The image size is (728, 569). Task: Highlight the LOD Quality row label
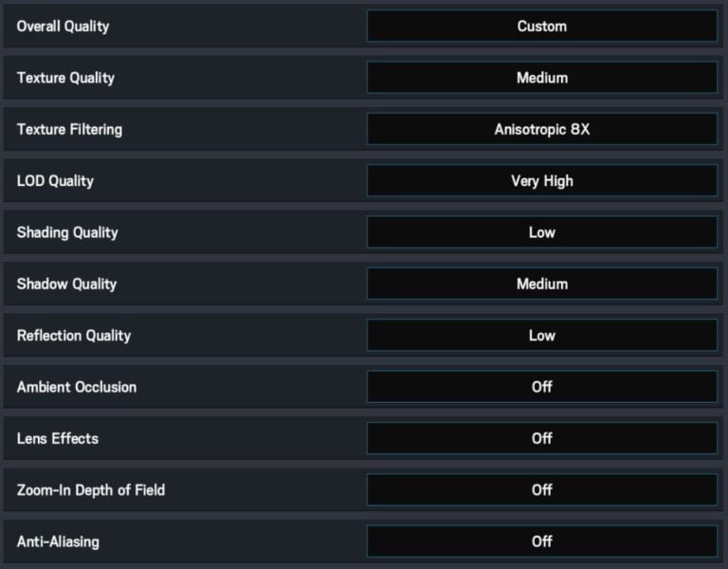[x=55, y=180]
